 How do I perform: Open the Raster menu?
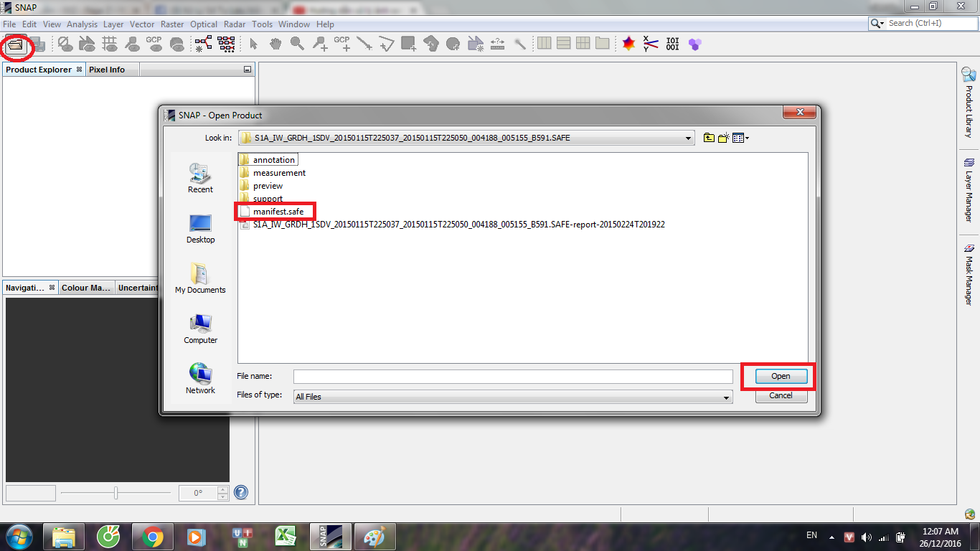tap(172, 24)
